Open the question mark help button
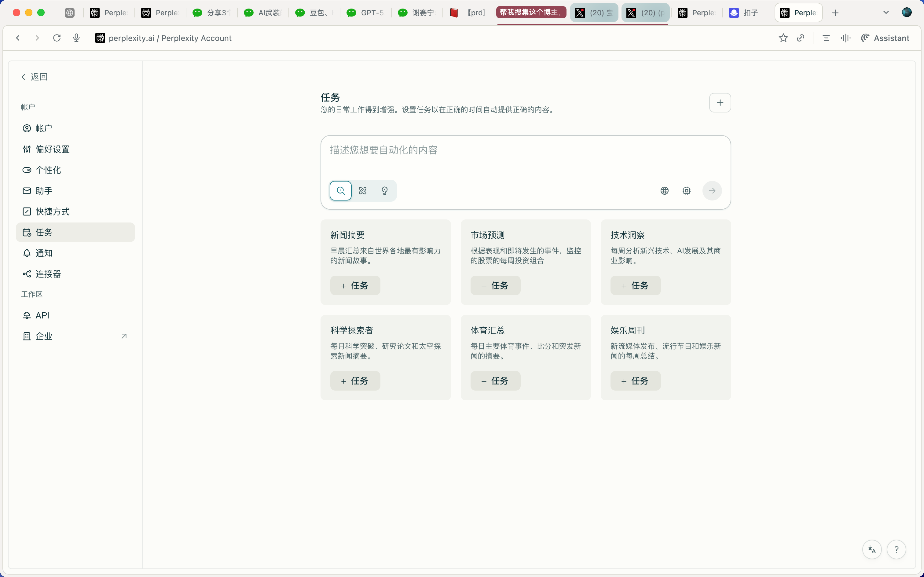 (896, 549)
